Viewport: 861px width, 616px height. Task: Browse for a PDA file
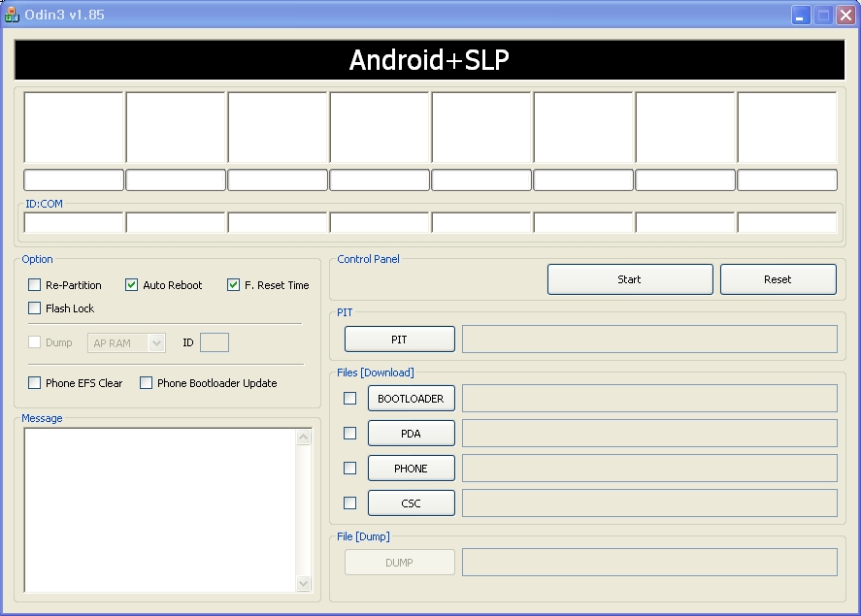411,434
